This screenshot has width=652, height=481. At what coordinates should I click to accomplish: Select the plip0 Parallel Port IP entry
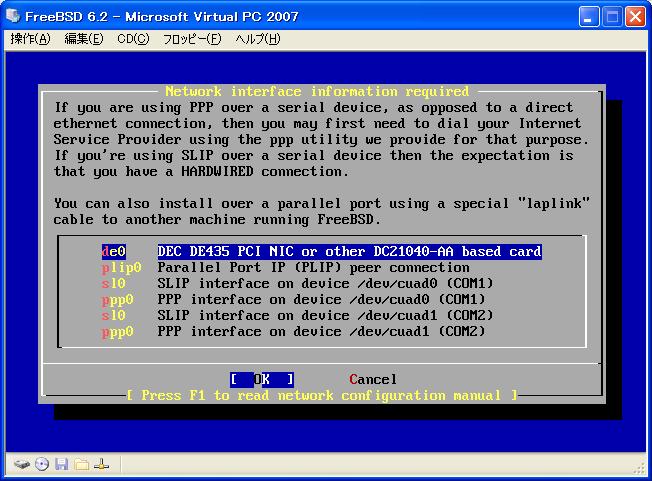click(286, 268)
